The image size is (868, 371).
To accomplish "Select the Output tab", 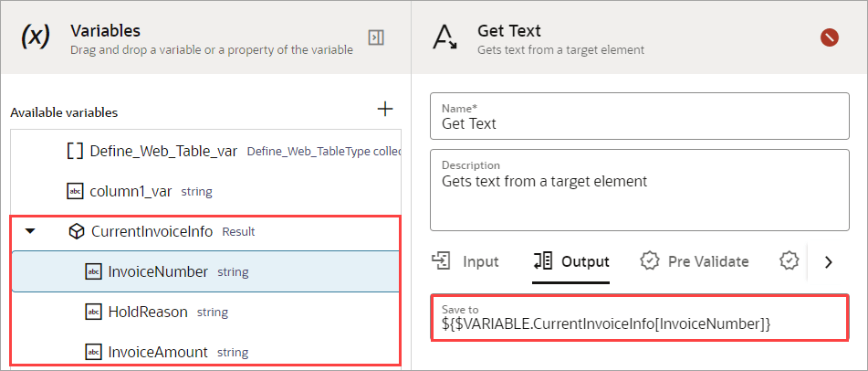I will click(x=571, y=261).
